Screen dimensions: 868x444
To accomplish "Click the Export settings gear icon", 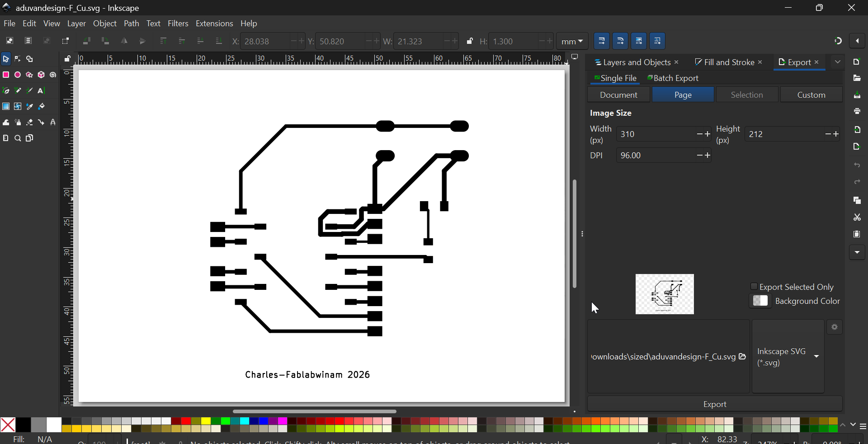I will [x=835, y=327].
